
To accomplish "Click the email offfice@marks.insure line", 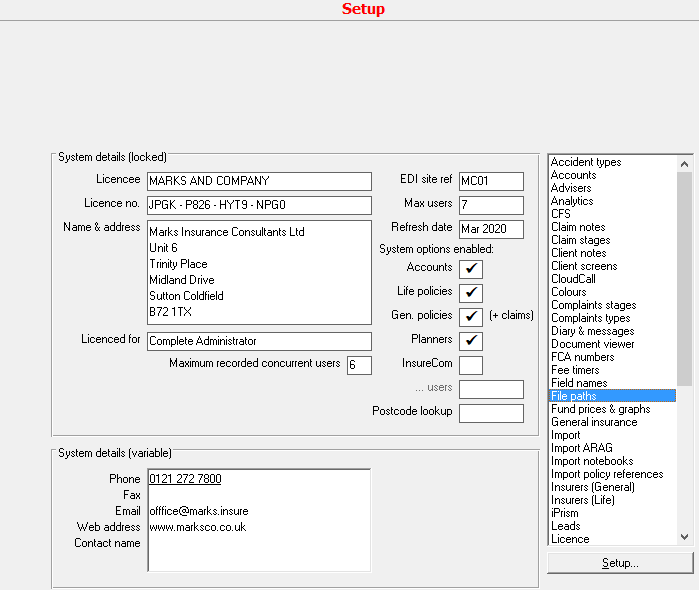I will [x=199, y=511].
